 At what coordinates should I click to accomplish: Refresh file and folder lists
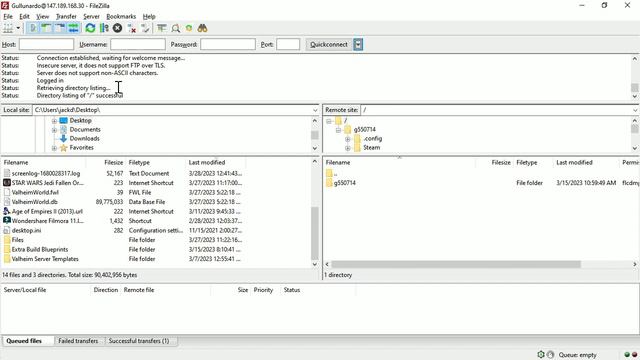tap(90, 28)
